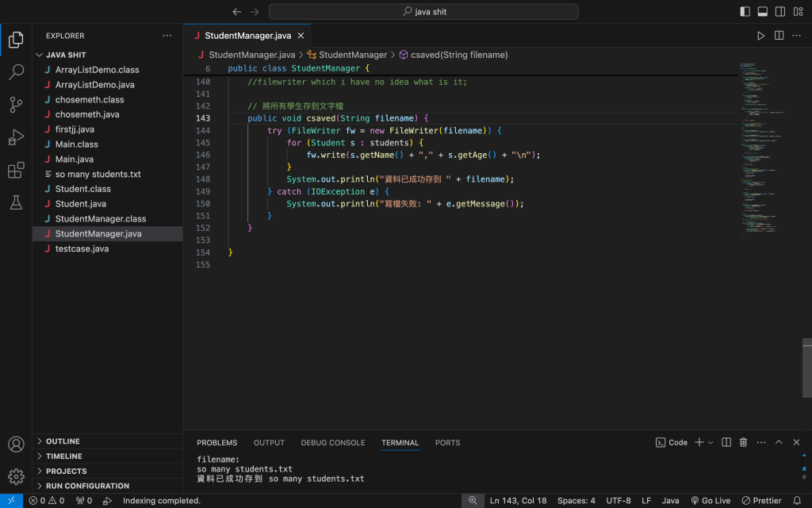812x508 pixels.
Task: Switch to the PORTS panel tab
Action: point(447,443)
